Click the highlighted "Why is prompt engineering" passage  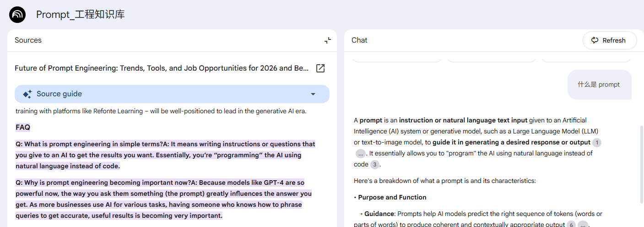click(x=163, y=199)
